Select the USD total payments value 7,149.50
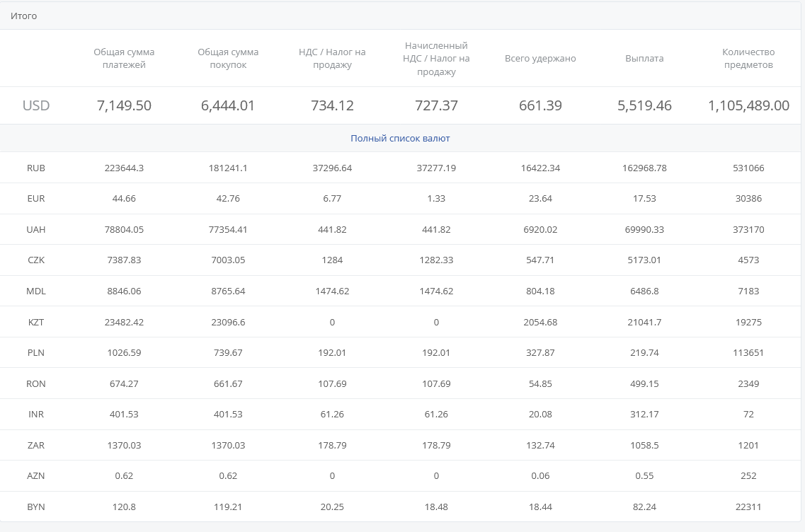 click(124, 106)
